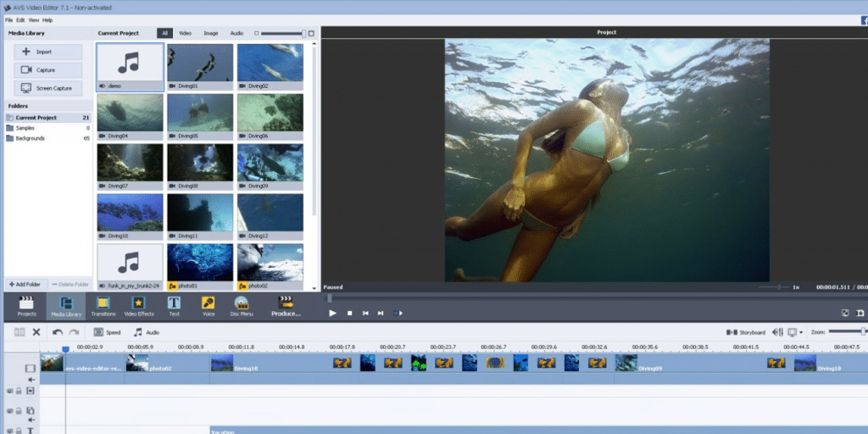Toggle visibility of the video overlay track
The image size is (868, 434).
(x=9, y=391)
